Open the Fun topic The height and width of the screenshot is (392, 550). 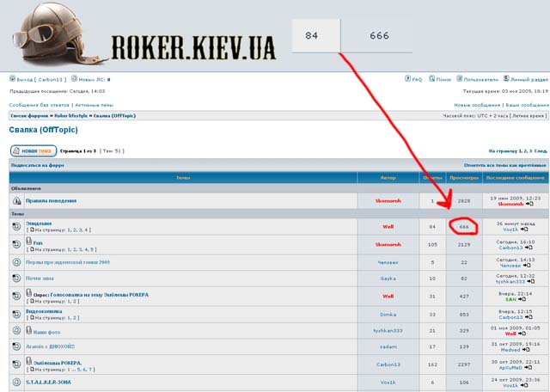pos(38,242)
